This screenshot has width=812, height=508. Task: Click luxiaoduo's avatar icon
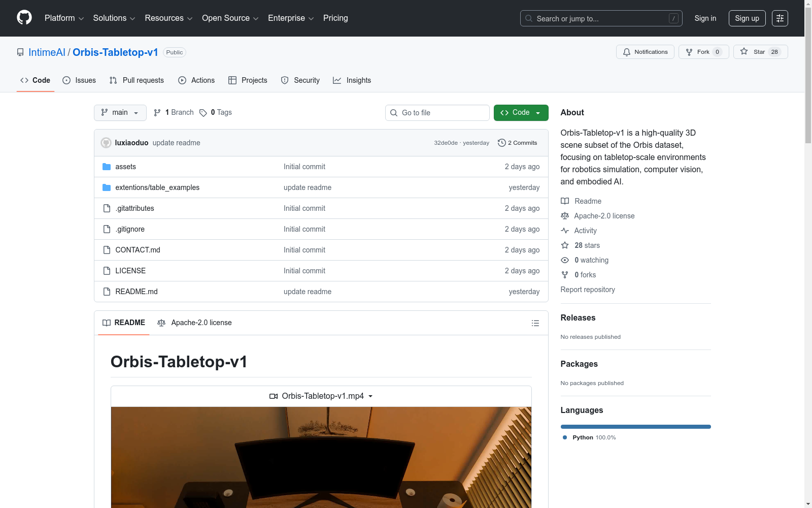pos(106,143)
